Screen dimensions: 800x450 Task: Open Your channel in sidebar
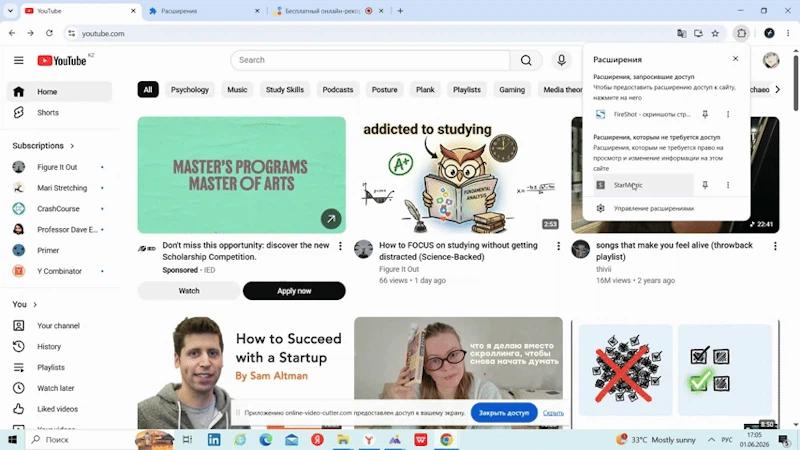pos(60,326)
